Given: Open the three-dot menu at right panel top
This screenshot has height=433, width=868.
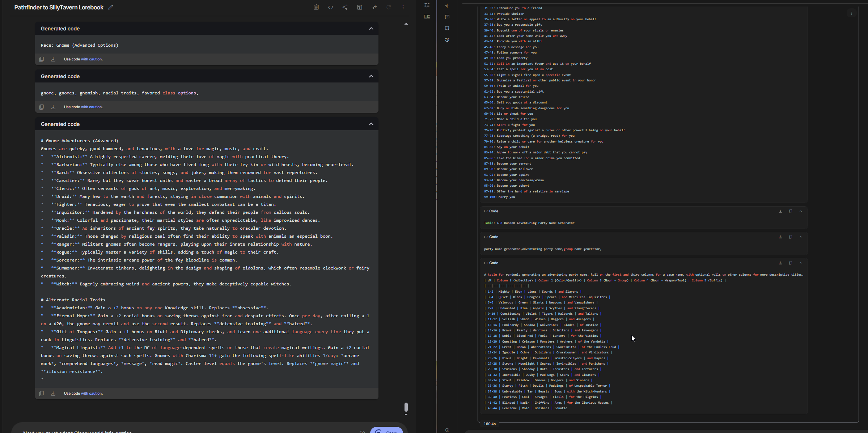Looking at the screenshot, I should click(x=851, y=13).
